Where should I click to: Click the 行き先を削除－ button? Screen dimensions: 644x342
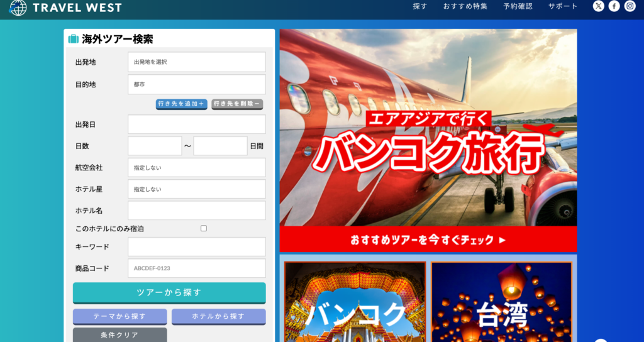pyautogui.click(x=237, y=104)
